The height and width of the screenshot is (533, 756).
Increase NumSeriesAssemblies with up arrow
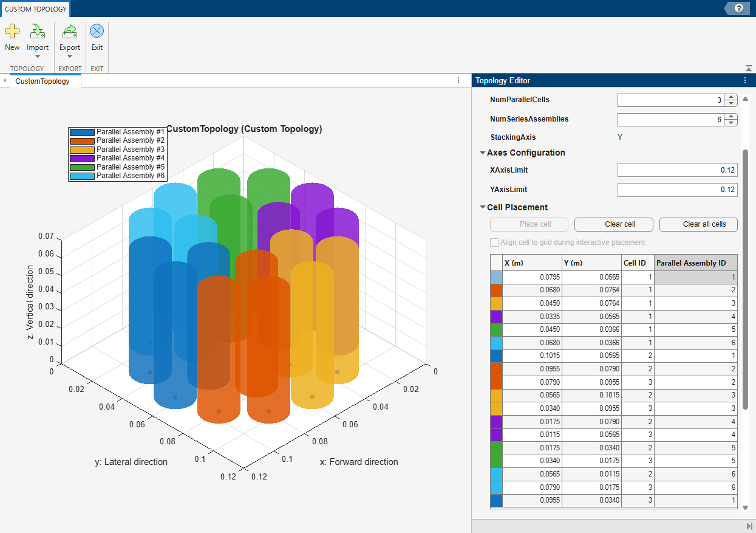(732, 117)
